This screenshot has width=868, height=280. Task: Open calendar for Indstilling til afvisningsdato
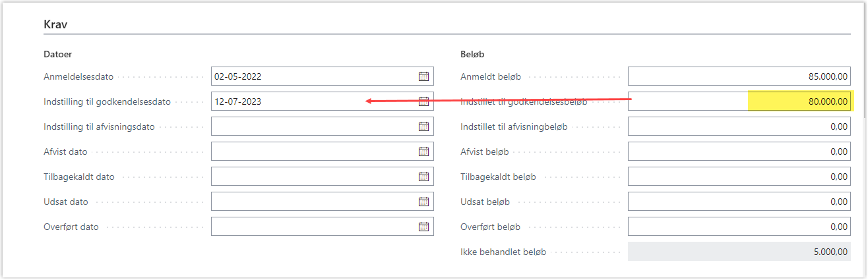click(423, 126)
